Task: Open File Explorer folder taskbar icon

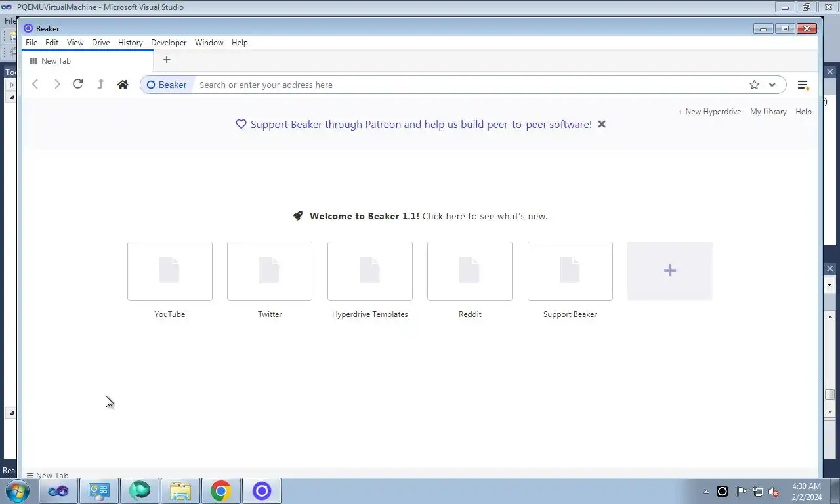Action: click(180, 491)
